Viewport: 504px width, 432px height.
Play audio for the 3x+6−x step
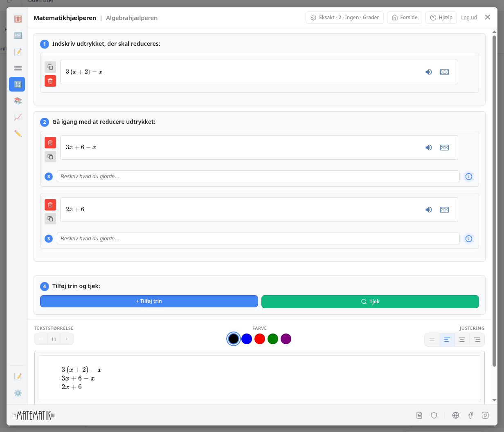click(x=429, y=148)
